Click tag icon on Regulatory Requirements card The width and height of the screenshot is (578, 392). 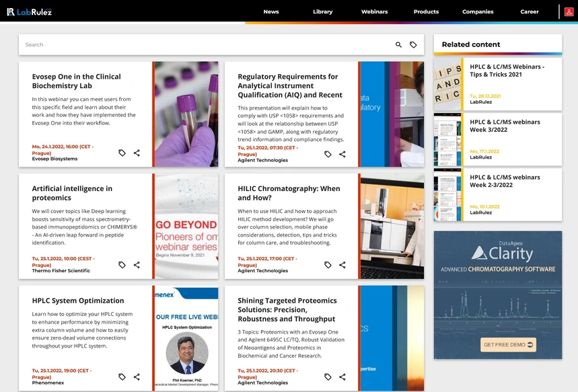(328, 155)
